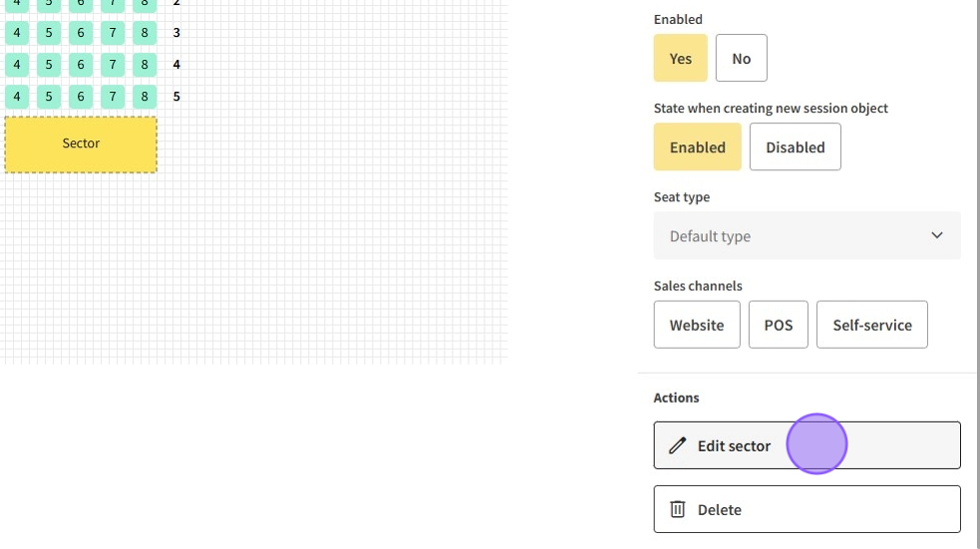Click seat 5 in row 3

[x=49, y=33]
